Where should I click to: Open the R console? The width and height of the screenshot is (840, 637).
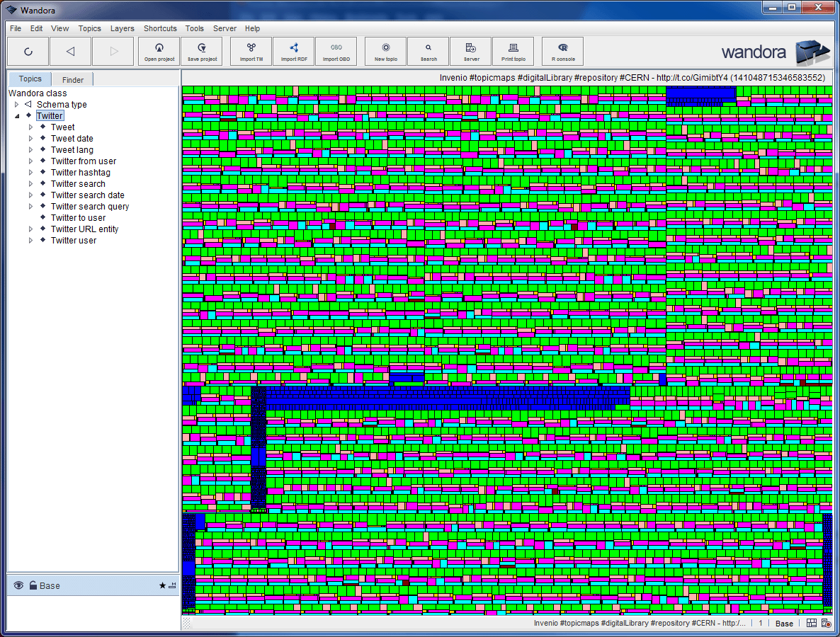click(x=563, y=51)
